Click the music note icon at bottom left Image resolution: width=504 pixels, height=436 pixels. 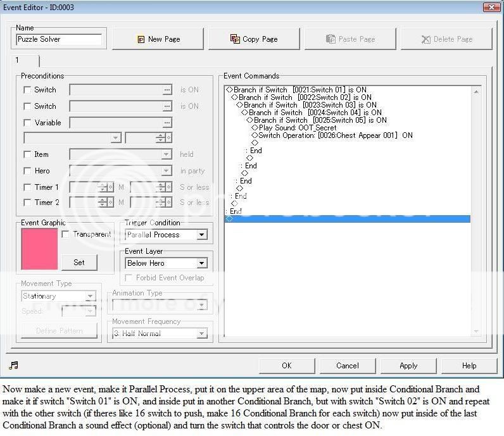point(14,365)
